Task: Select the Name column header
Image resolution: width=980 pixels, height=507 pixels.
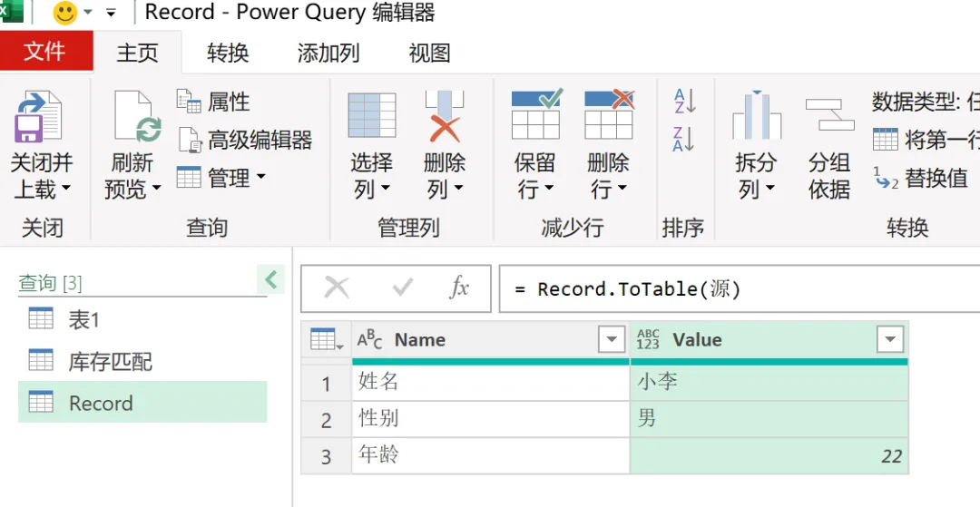Action: click(491, 340)
